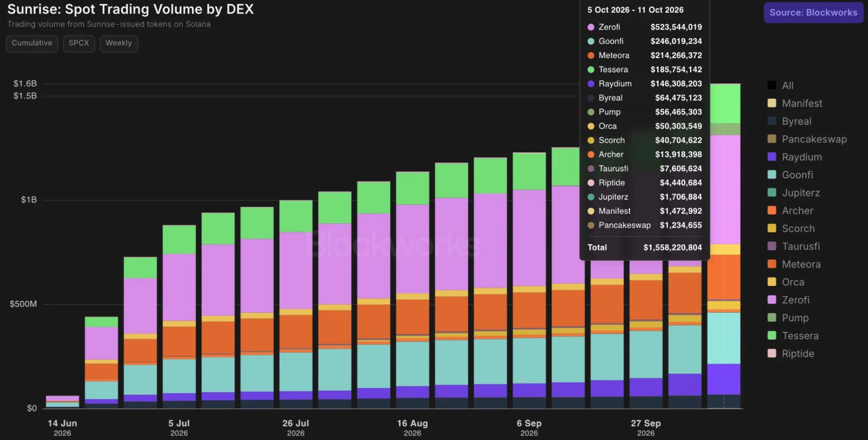The height and width of the screenshot is (440, 868).
Task: Toggle the All legend entry
Action: point(781,85)
